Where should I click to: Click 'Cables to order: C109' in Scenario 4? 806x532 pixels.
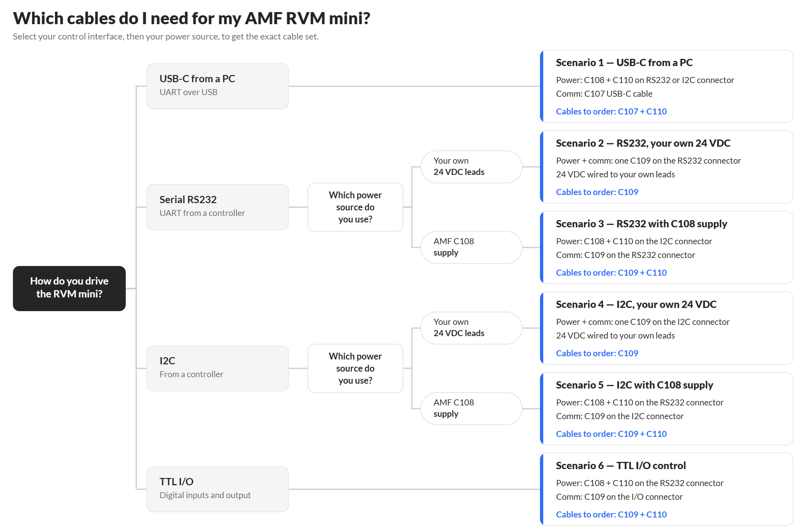597,353
